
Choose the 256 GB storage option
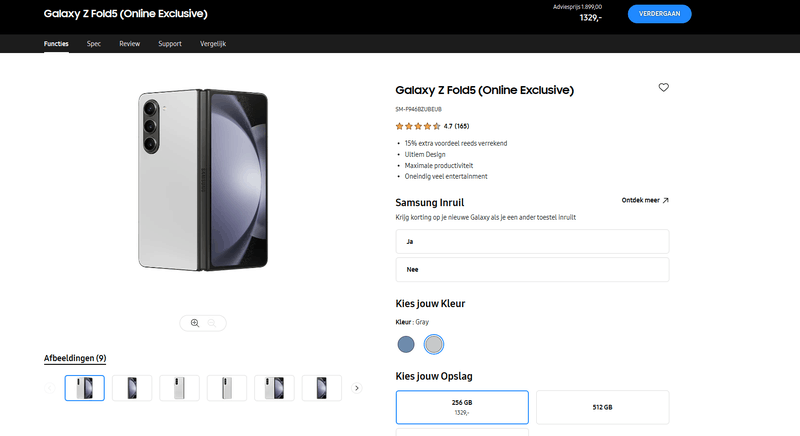[462, 406]
